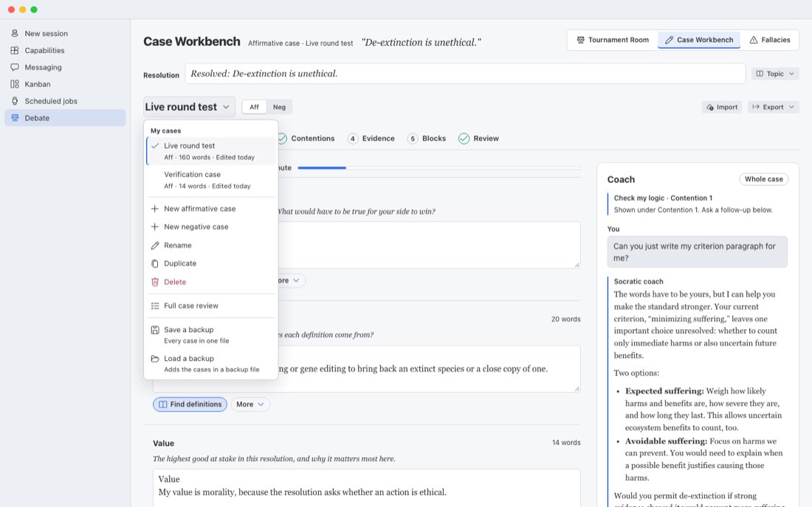This screenshot has height=507, width=812.
Task: Click the "20 words" count label
Action: click(565, 319)
